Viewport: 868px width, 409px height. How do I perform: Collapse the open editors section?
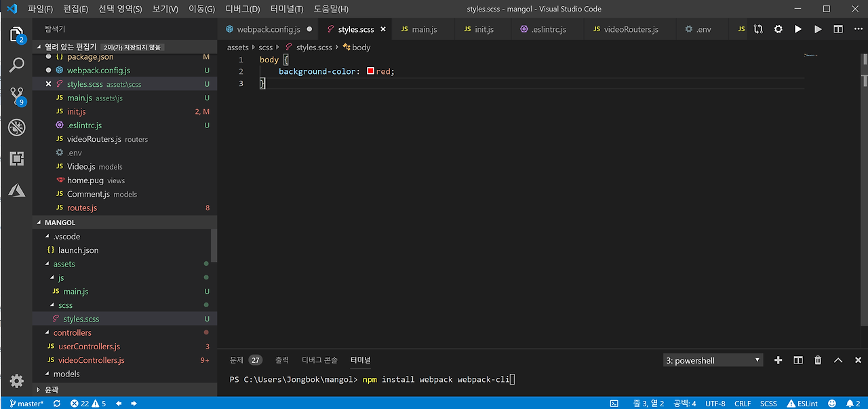[x=40, y=47]
